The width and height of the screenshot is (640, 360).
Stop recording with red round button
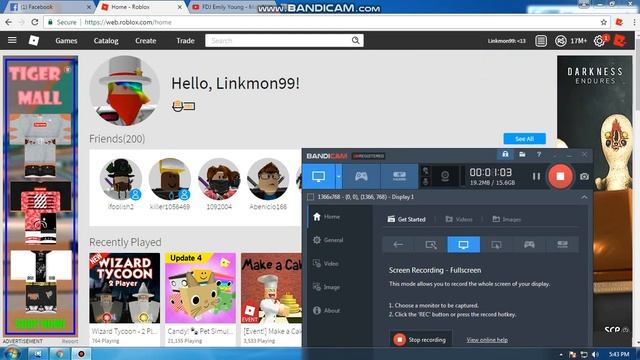560,176
